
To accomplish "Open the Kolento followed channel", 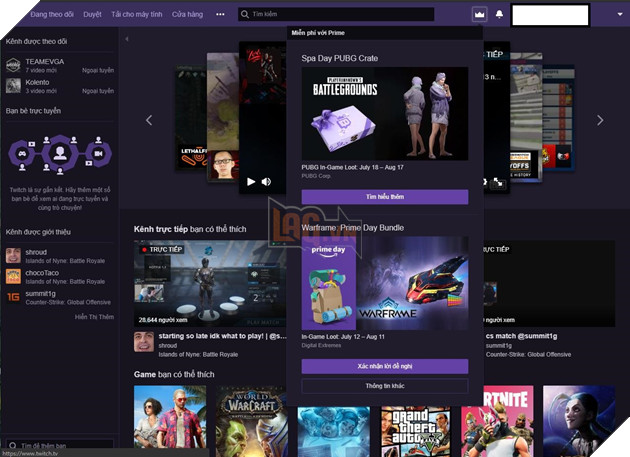I will pos(59,86).
